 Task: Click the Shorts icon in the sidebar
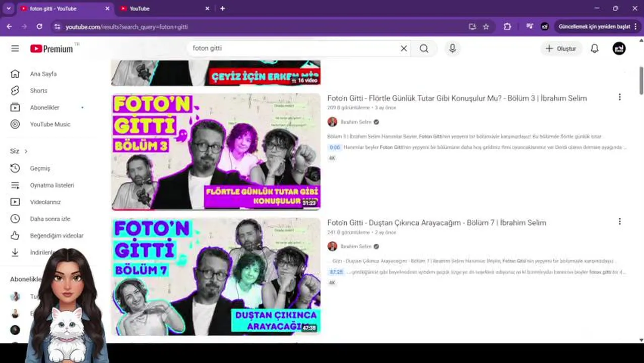pos(15,91)
